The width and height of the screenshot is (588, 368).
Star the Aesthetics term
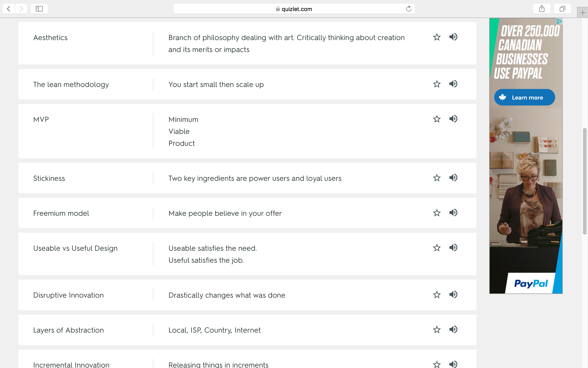[x=437, y=37]
